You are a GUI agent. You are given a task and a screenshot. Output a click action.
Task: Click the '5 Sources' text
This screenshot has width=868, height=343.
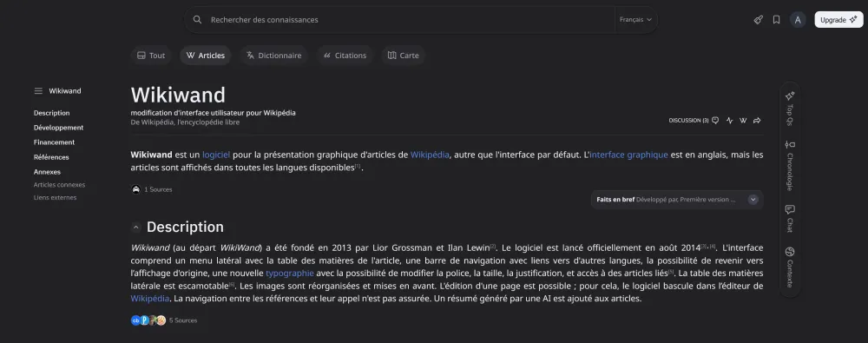tap(183, 320)
